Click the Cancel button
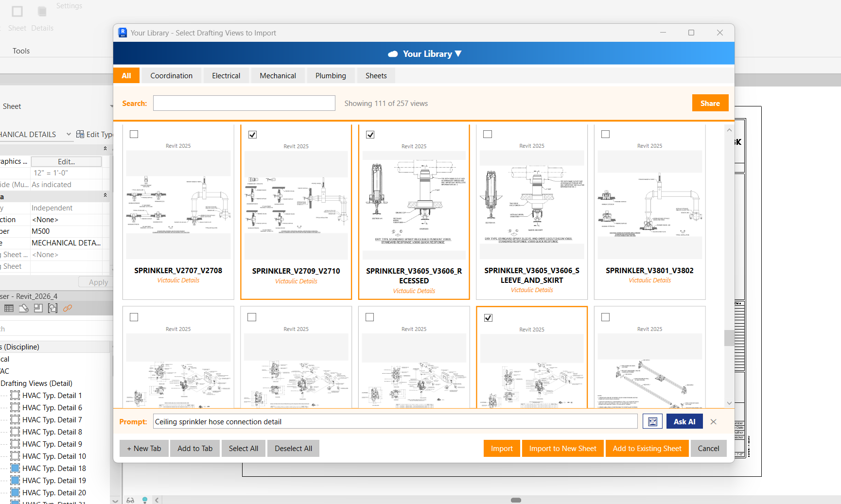The image size is (841, 504). (x=709, y=448)
